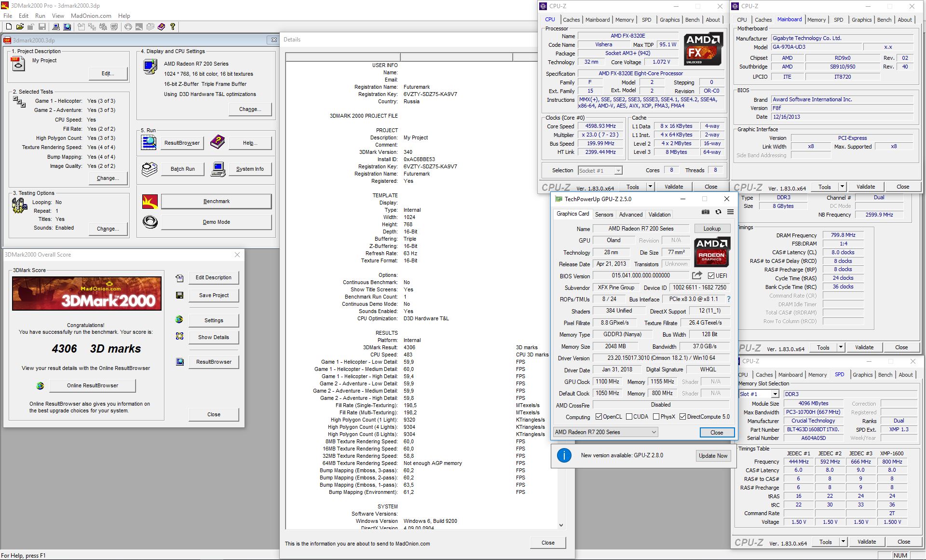Open the View menu in 3DMark2000
This screenshot has height=560, width=926.
[58, 16]
